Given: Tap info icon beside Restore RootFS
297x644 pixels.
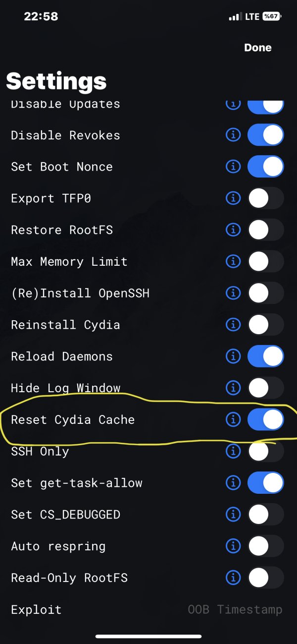Looking at the screenshot, I should click(x=232, y=230).
